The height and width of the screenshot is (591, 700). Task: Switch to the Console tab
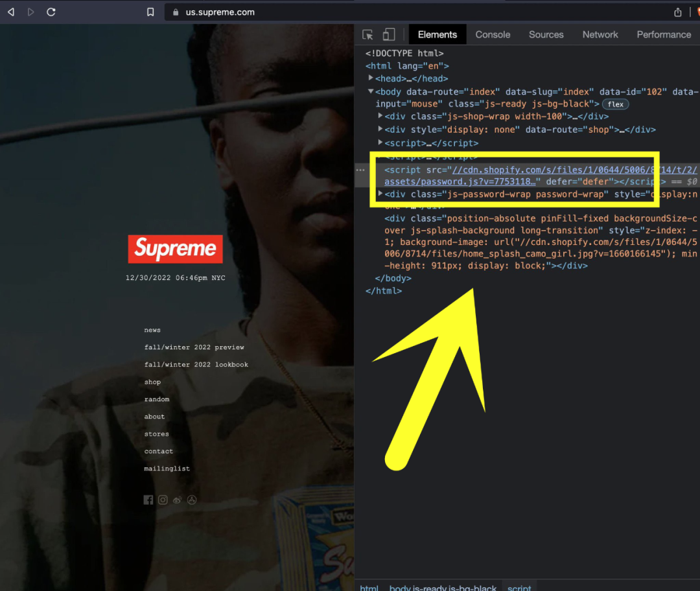tap(493, 34)
